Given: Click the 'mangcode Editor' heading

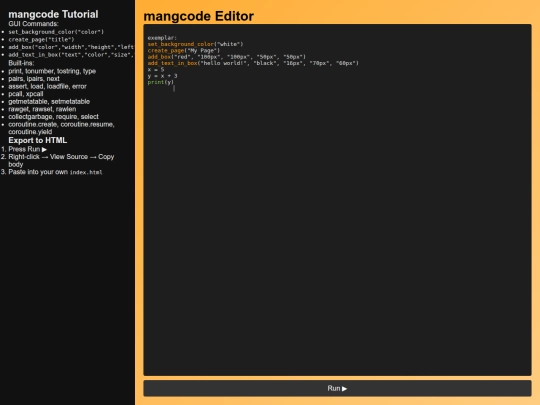Looking at the screenshot, I should click(x=198, y=16).
